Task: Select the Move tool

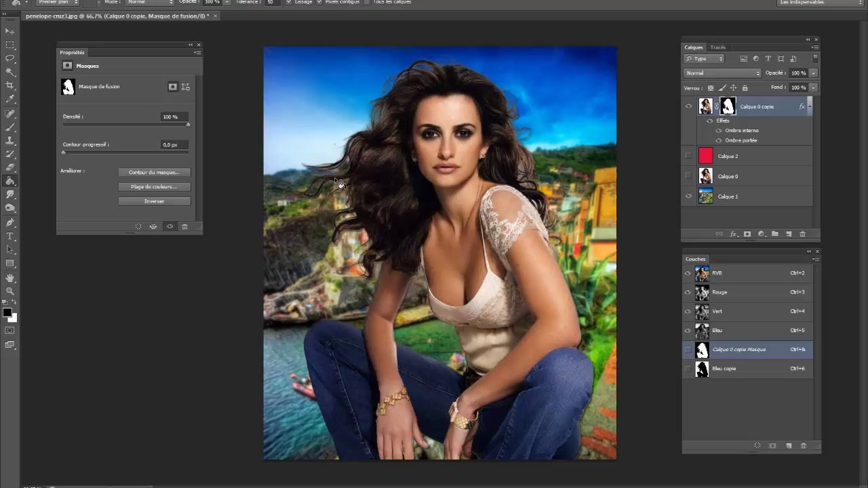Action: (10, 31)
